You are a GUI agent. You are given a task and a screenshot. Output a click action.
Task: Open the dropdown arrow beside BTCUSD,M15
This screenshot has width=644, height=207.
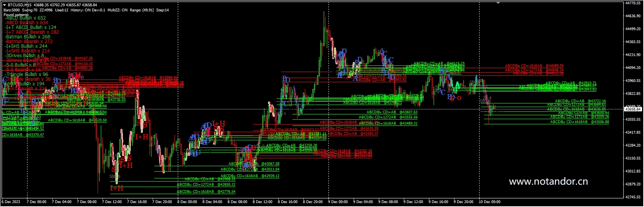(4, 5)
